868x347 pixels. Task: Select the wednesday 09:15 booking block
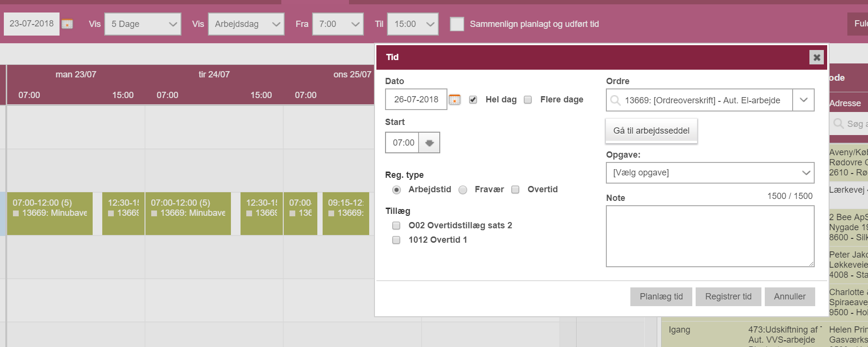click(x=346, y=213)
